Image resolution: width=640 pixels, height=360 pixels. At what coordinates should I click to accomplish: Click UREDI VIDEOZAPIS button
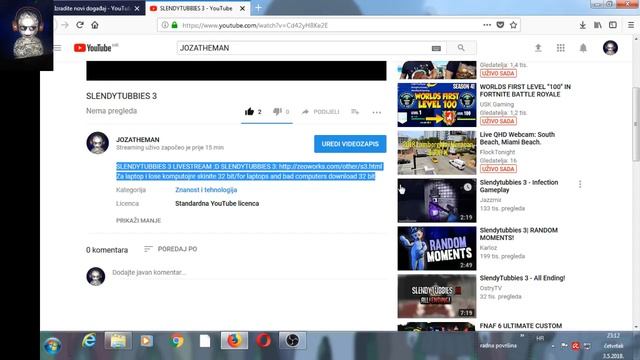click(x=350, y=144)
